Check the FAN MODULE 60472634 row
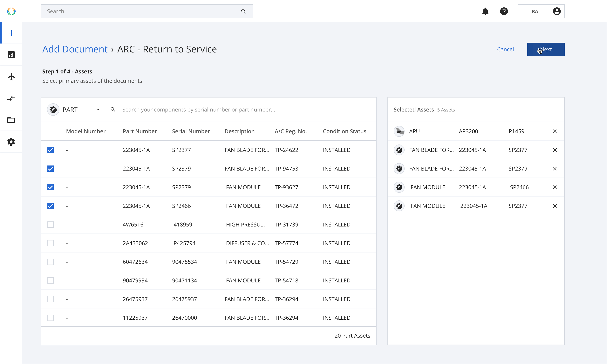This screenshot has height=364, width=607. click(x=51, y=262)
